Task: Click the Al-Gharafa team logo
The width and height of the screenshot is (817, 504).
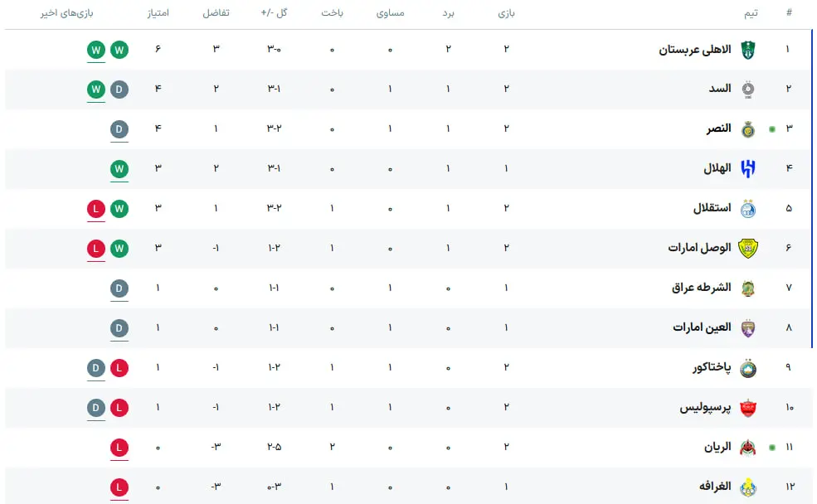Action: click(748, 487)
